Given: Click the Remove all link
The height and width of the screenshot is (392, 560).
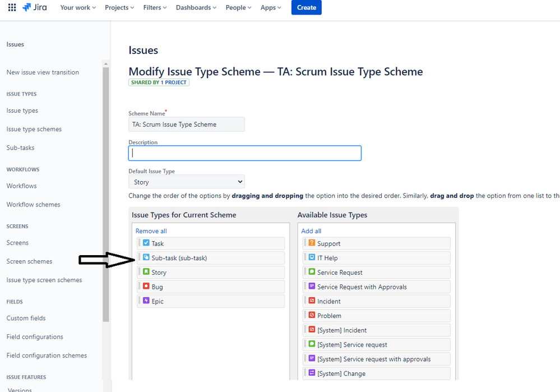Looking at the screenshot, I should point(151,230).
